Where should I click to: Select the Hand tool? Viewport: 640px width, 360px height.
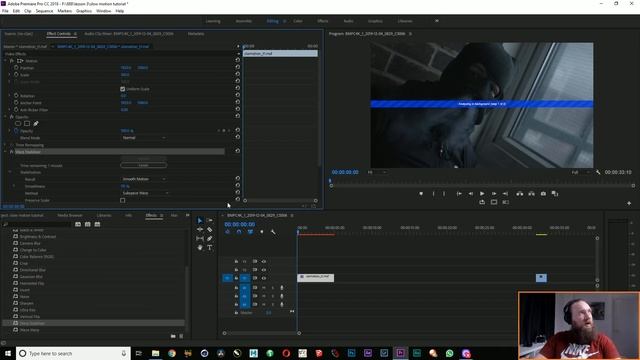click(200, 247)
